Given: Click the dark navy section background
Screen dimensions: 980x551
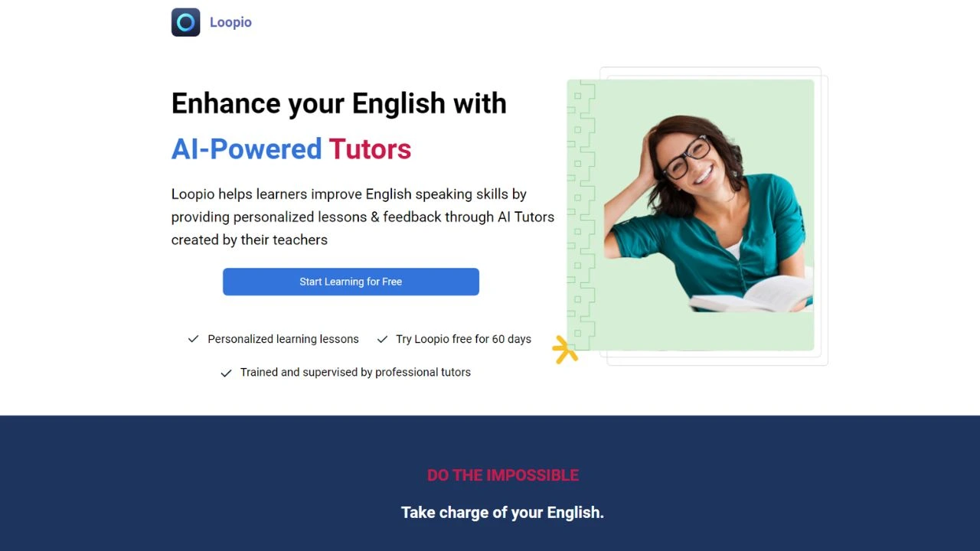Looking at the screenshot, I should tap(490, 444).
